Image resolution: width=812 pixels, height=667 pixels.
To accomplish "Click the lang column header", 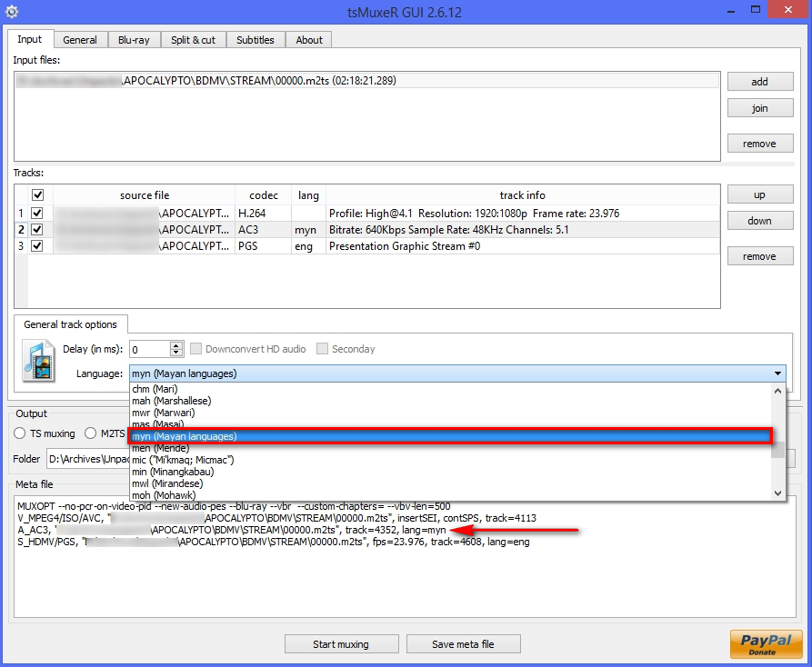I will (308, 195).
